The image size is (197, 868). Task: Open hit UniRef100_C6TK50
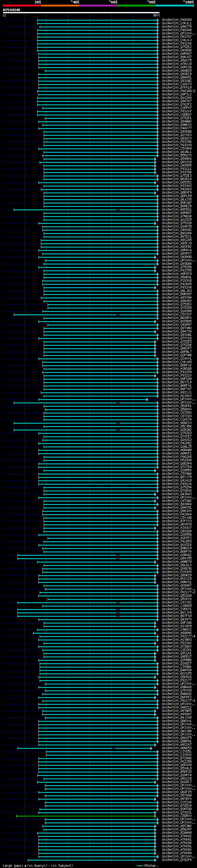click(177, 413)
